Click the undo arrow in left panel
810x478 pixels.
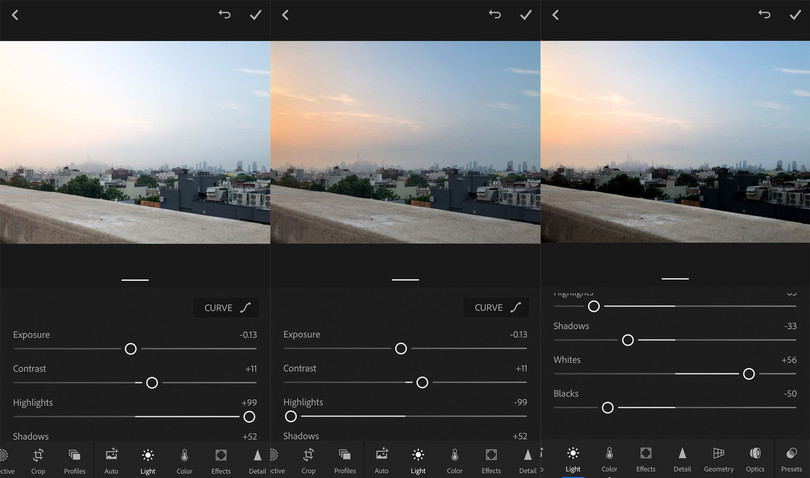225,15
